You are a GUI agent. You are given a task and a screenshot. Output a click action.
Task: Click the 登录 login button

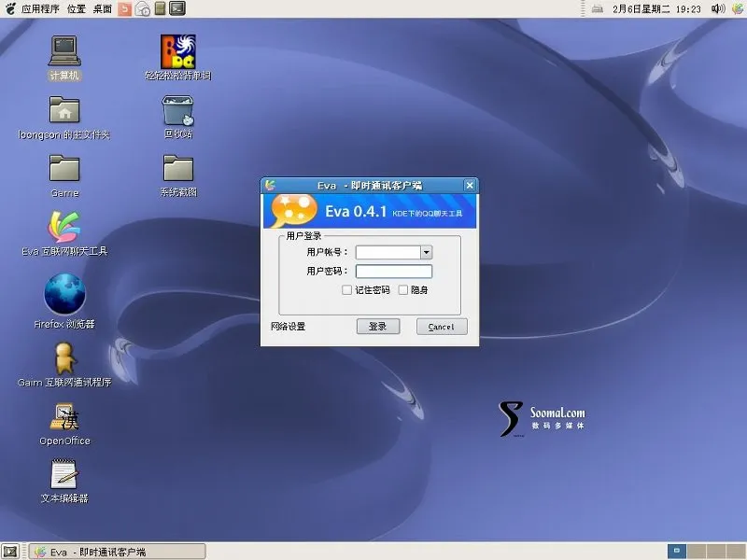coord(378,326)
